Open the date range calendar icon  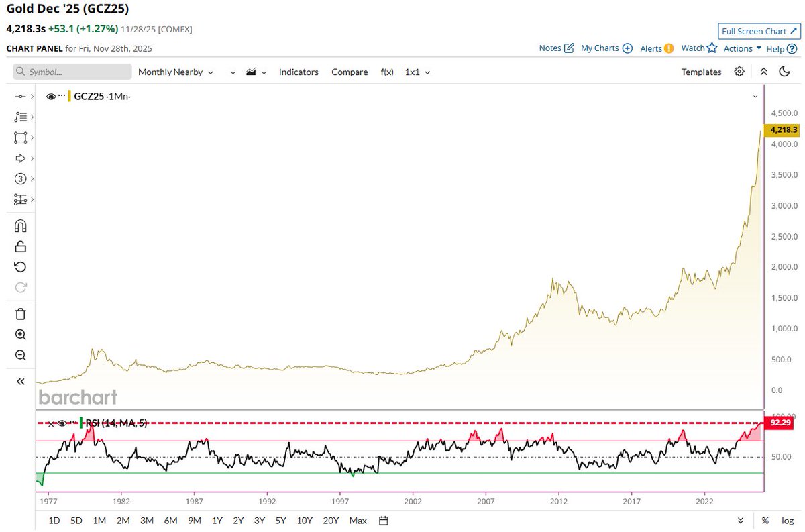click(384, 520)
